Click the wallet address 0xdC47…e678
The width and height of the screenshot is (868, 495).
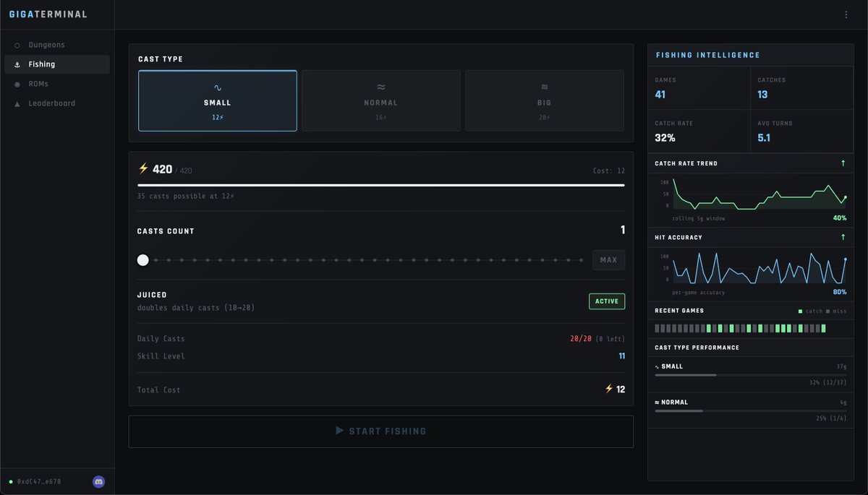39,481
